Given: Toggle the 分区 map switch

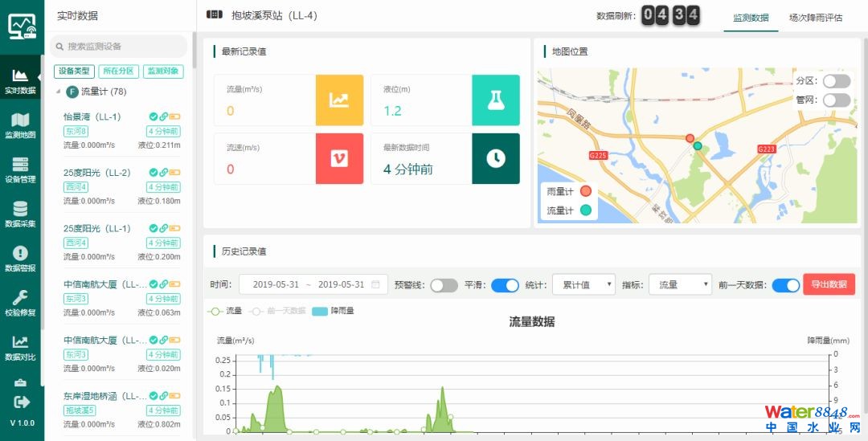Looking at the screenshot, I should (x=836, y=81).
